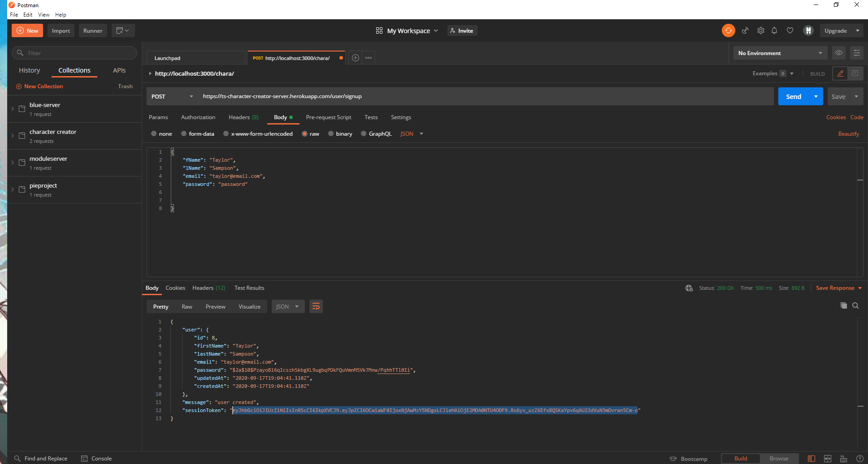
Task: Open the tab options three-dots icon
Action: 368,58
